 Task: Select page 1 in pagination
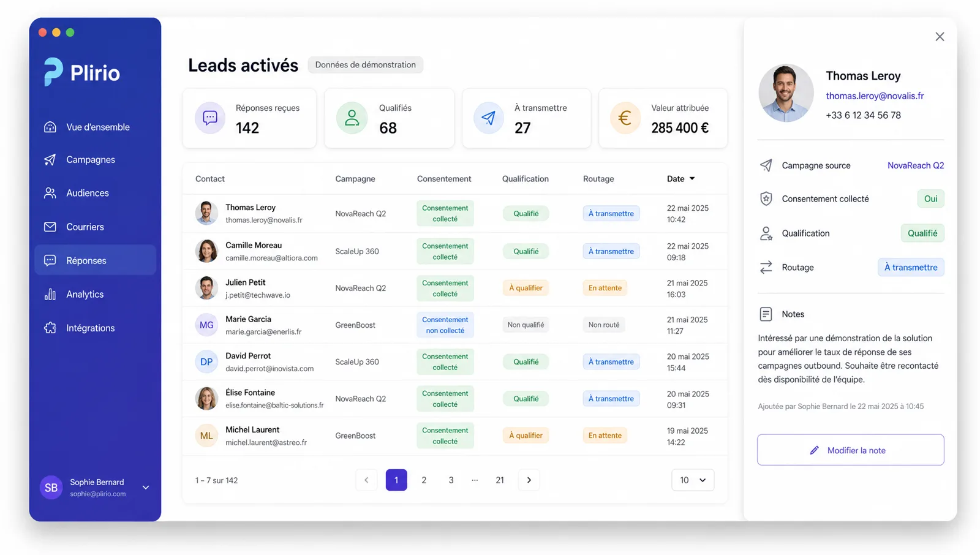tap(396, 480)
